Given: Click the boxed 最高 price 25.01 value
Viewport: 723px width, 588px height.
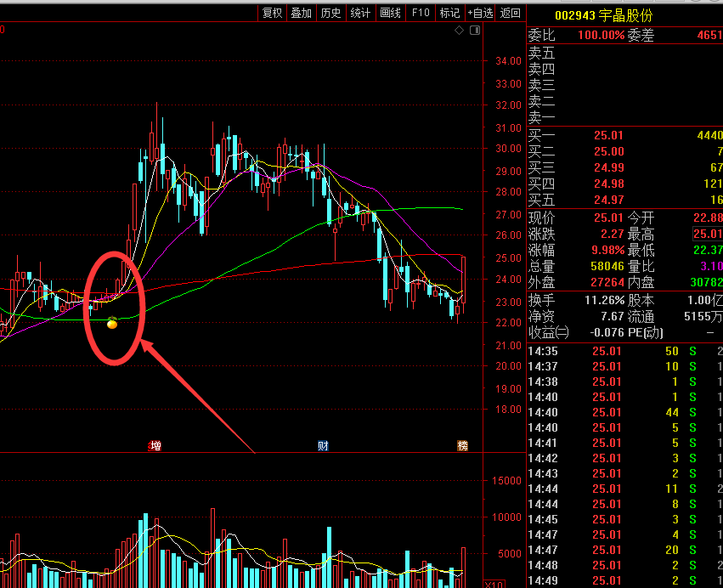Looking at the screenshot, I should point(707,234).
